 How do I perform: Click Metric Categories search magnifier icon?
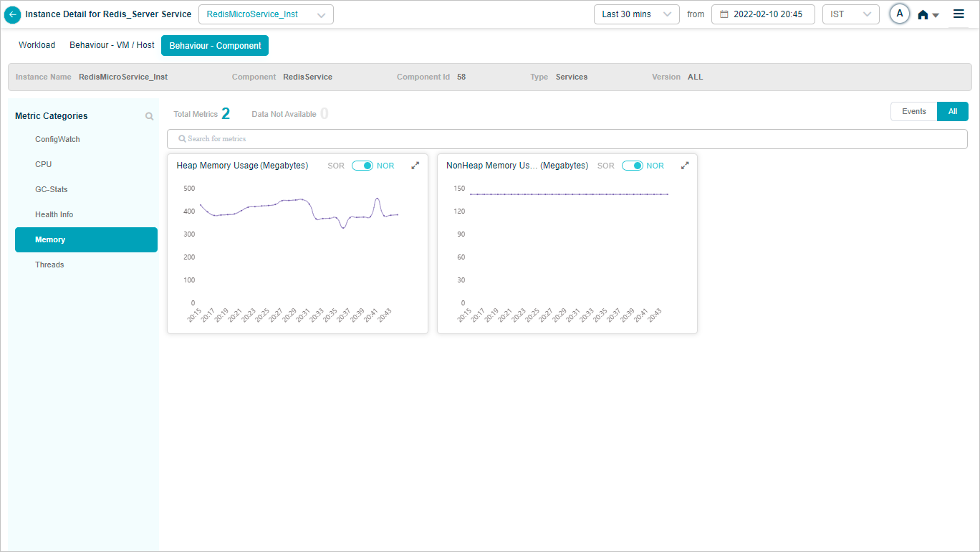(149, 116)
